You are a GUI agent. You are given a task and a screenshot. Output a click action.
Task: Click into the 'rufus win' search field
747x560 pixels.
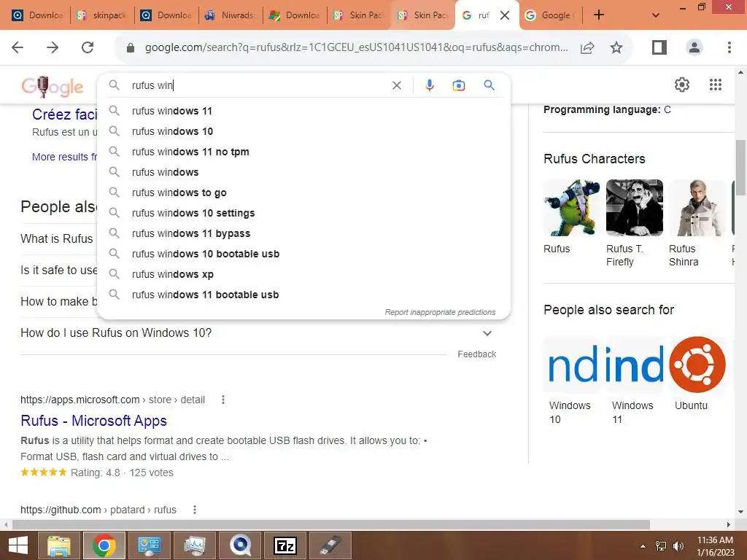click(x=258, y=85)
